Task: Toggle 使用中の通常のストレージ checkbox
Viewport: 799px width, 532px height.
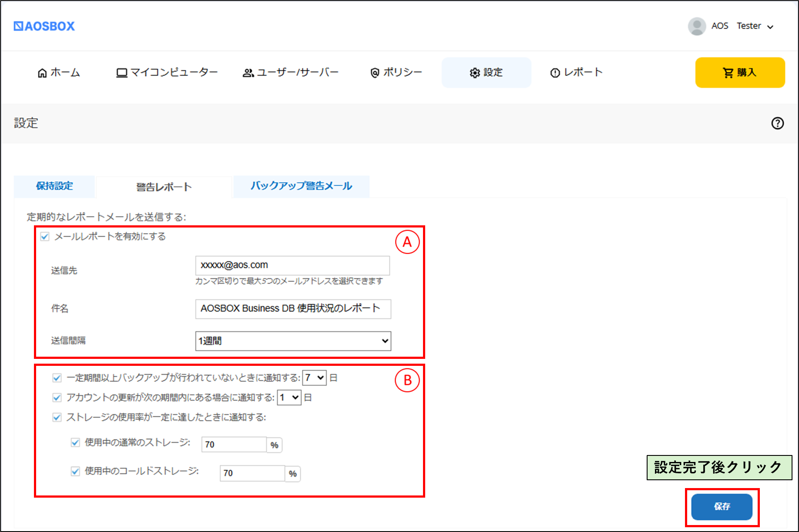Action: (x=75, y=443)
